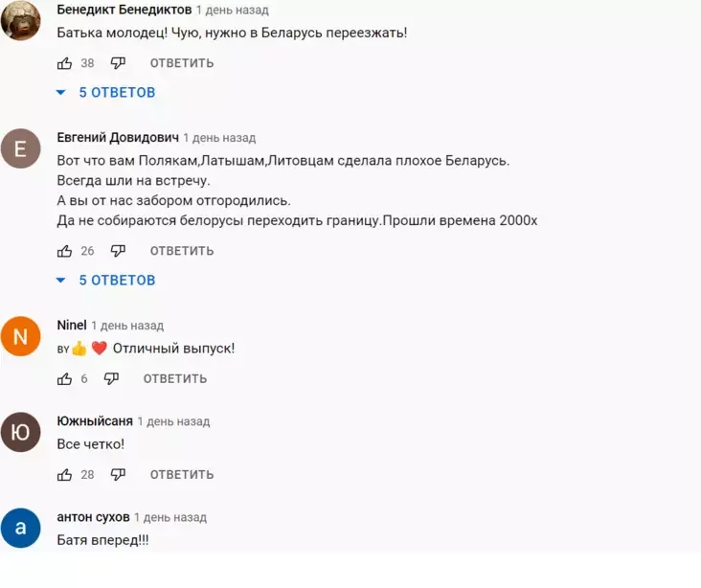Expand 5 replies under Бенедикт's comment
This screenshot has height=588, width=701.
pyautogui.click(x=106, y=93)
